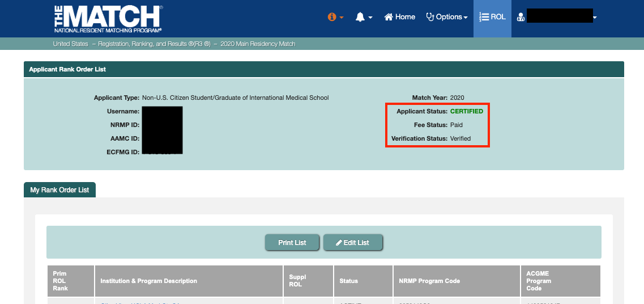Expand the caret beside the bell icon

(370, 18)
